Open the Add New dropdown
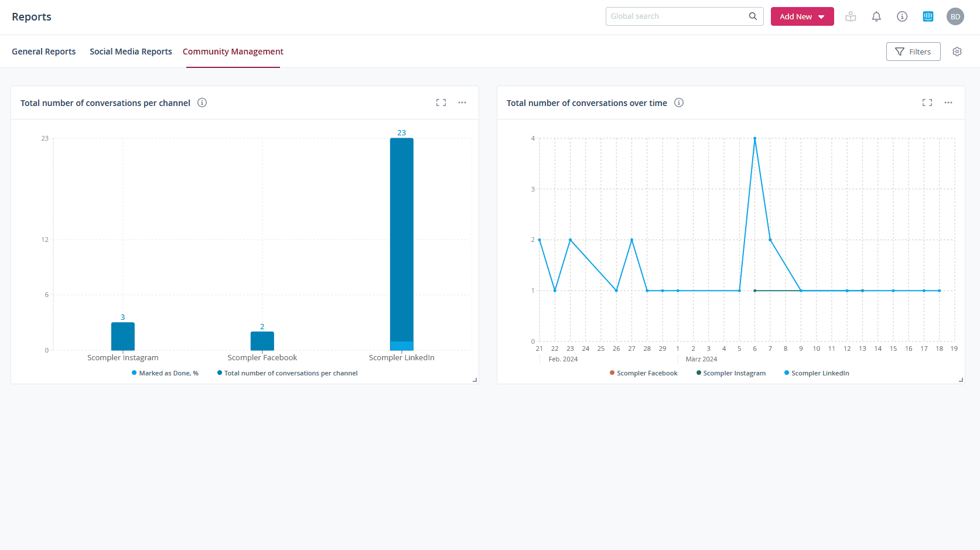Viewport: 980px width, 550px height. (x=802, y=16)
